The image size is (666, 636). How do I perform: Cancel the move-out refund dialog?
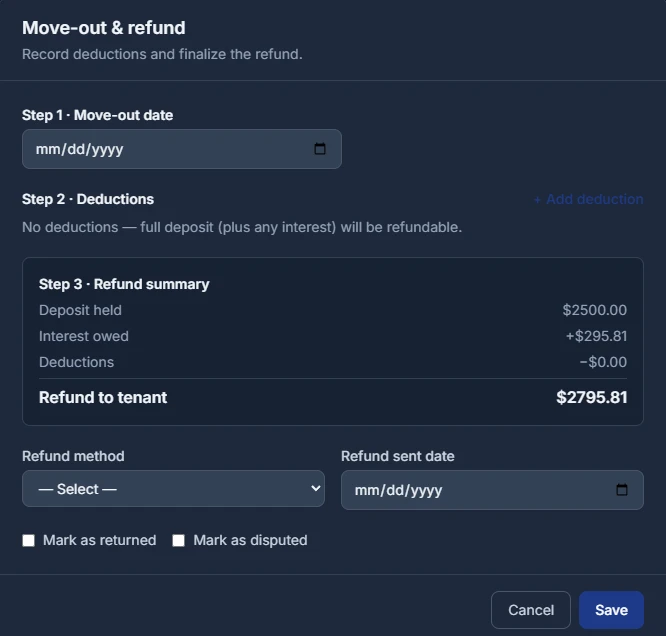tap(531, 610)
